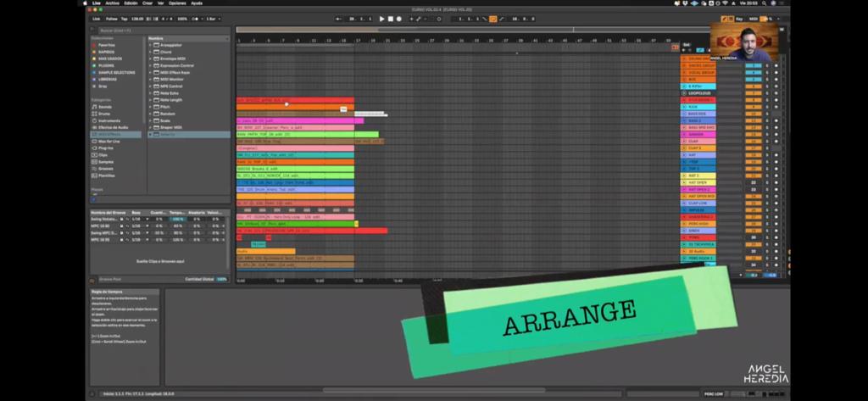Click the Instruments browser category

click(110, 120)
